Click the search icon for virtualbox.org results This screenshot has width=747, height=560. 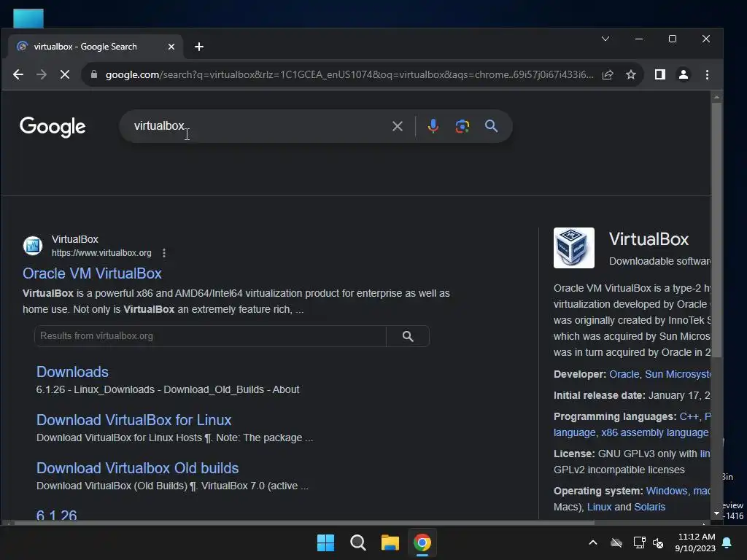coord(408,336)
